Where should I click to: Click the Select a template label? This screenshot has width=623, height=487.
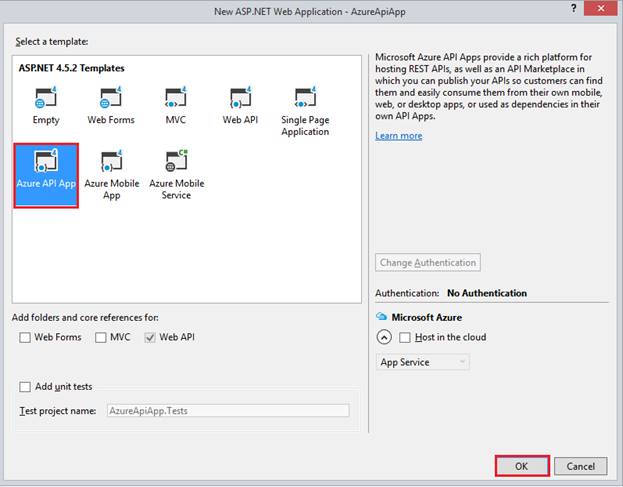tap(52, 42)
